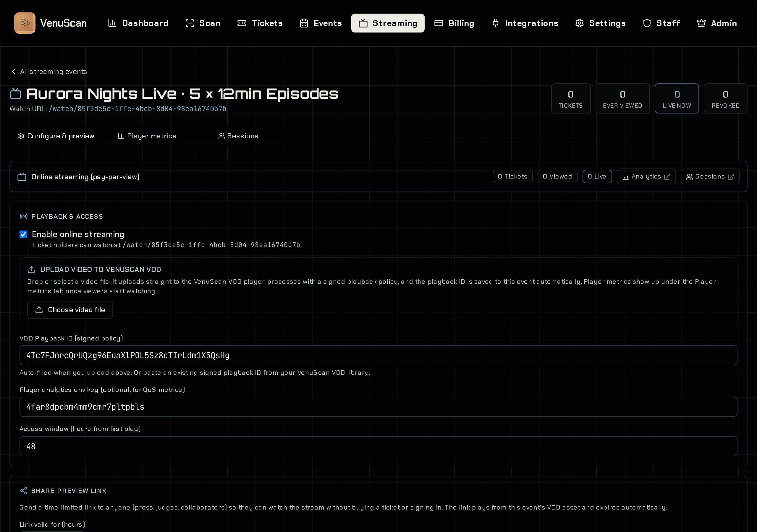
Task: Click the Billing credit card icon
Action: tap(439, 23)
